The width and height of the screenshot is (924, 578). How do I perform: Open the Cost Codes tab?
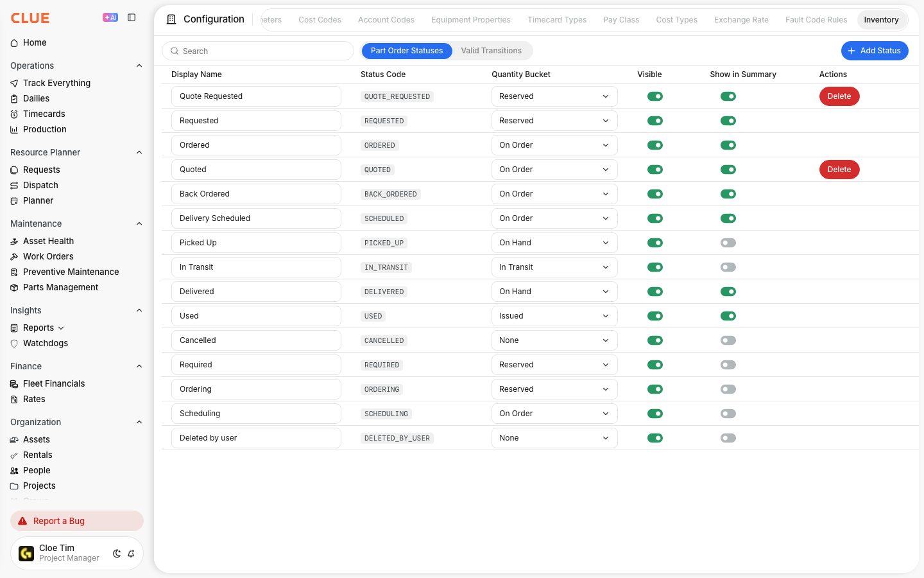[320, 20]
